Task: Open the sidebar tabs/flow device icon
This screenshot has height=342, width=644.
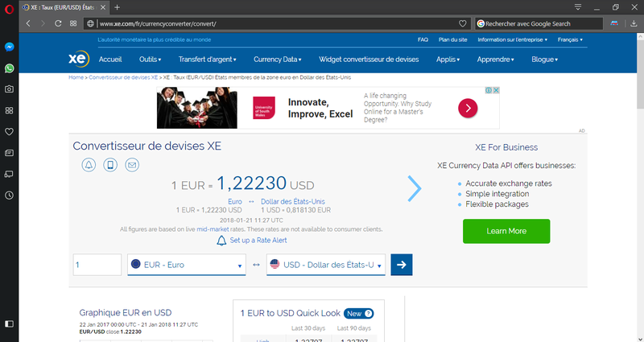Action: [x=9, y=174]
